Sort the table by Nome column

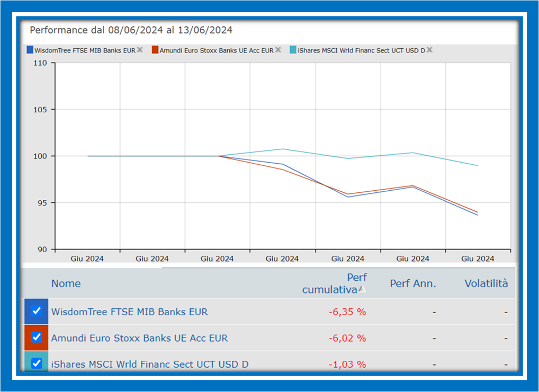(66, 283)
